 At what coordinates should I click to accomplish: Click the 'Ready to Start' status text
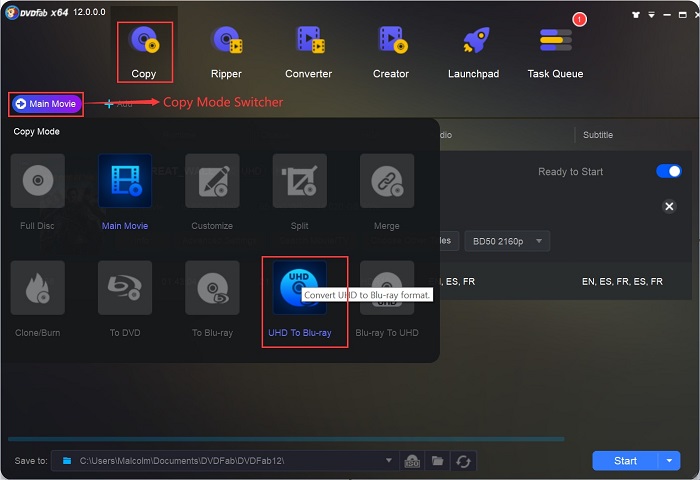[x=571, y=172]
